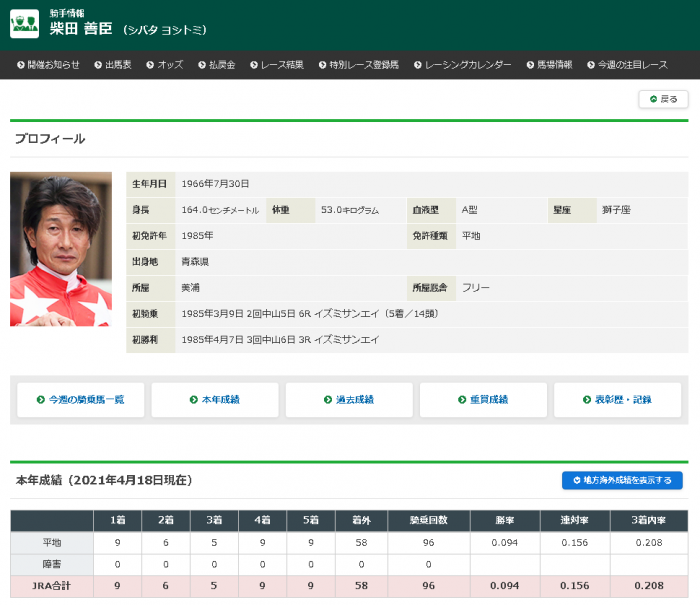Image resolution: width=700 pixels, height=605 pixels.
Task: View 重賞成績 graded race results
Action: 482,400
